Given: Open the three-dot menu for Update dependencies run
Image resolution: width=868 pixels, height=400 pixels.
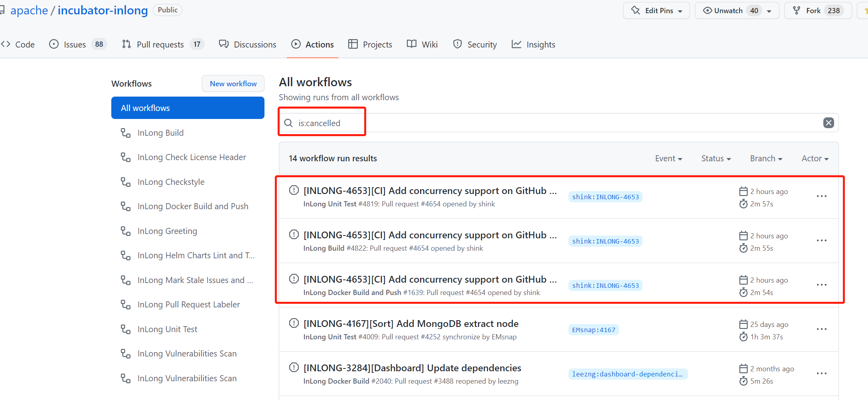Looking at the screenshot, I should (x=822, y=374).
